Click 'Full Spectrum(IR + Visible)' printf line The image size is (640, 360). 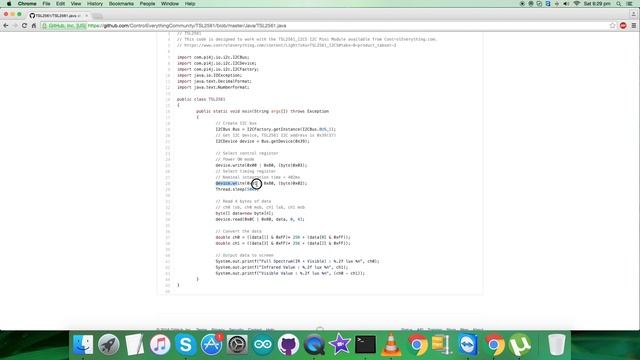pos(297,262)
